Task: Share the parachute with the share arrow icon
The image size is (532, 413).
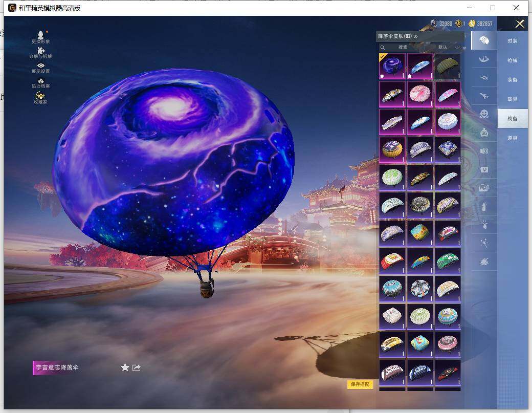Action: (137, 367)
